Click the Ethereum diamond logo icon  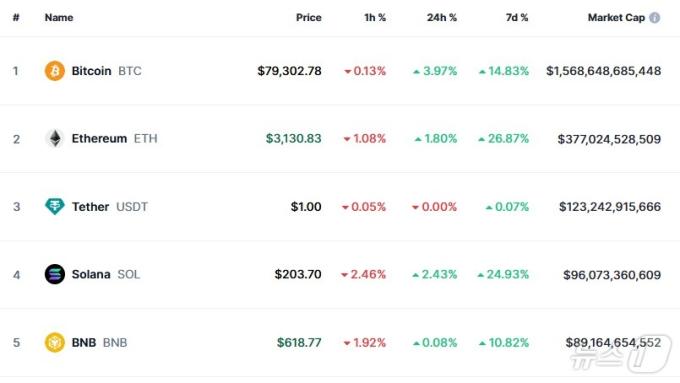tap(55, 139)
